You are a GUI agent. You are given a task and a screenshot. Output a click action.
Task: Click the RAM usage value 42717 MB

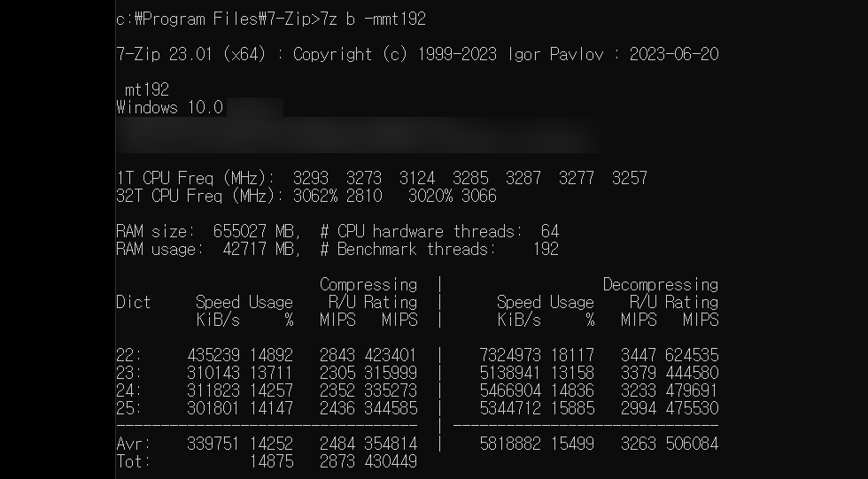click(261, 249)
